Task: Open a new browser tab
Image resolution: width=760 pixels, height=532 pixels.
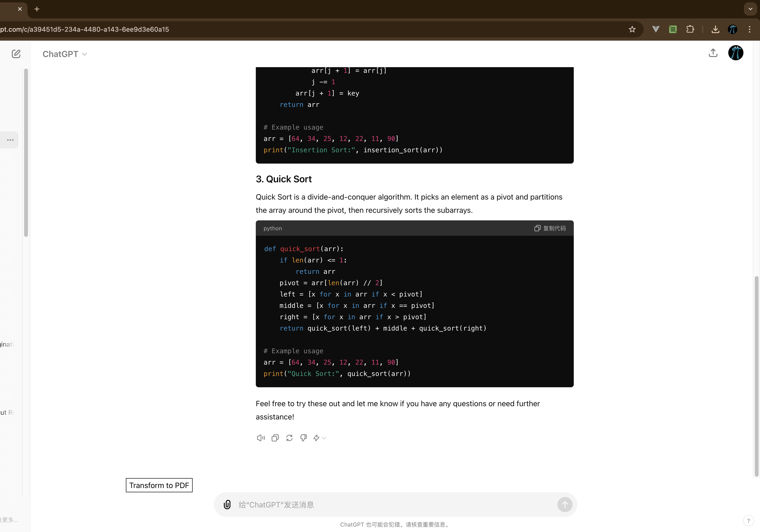Action: [37, 9]
